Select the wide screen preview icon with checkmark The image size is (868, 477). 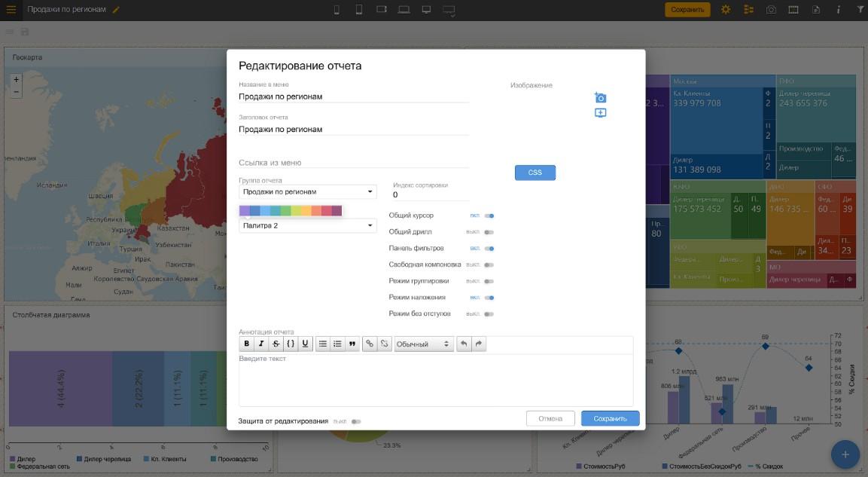pyautogui.click(x=449, y=10)
